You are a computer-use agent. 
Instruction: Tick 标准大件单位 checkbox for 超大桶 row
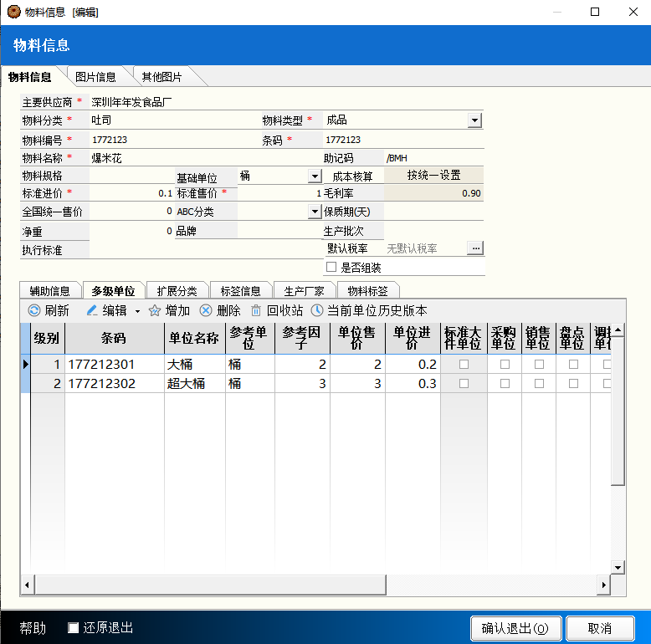(x=464, y=383)
